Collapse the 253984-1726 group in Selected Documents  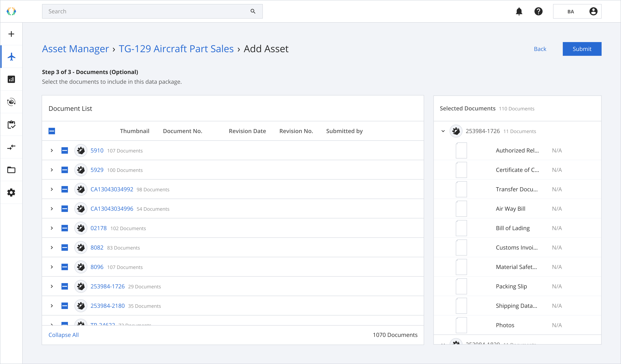click(x=443, y=131)
